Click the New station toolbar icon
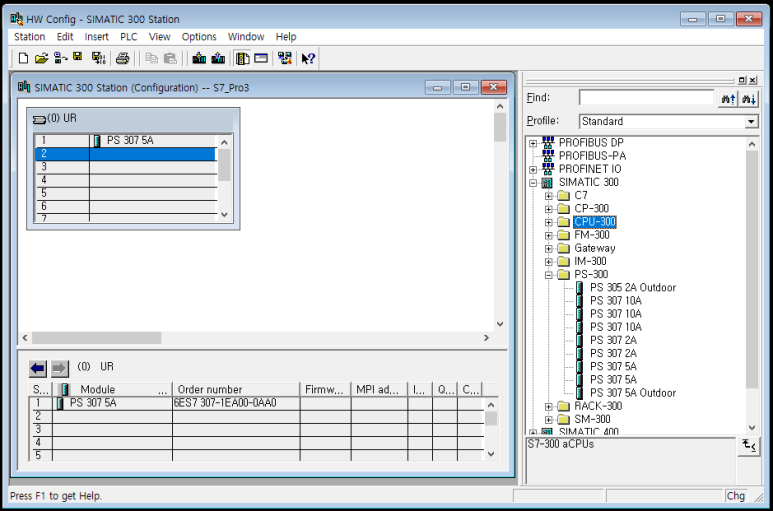The height and width of the screenshot is (511, 773). point(23,58)
